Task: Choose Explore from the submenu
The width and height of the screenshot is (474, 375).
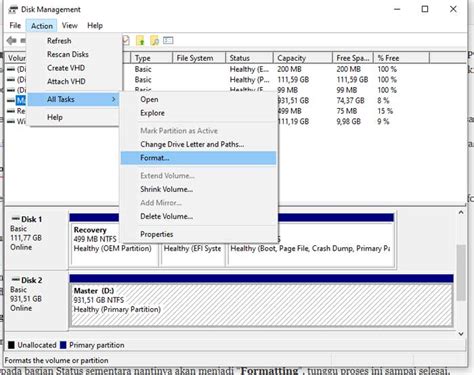Action: coord(199,113)
